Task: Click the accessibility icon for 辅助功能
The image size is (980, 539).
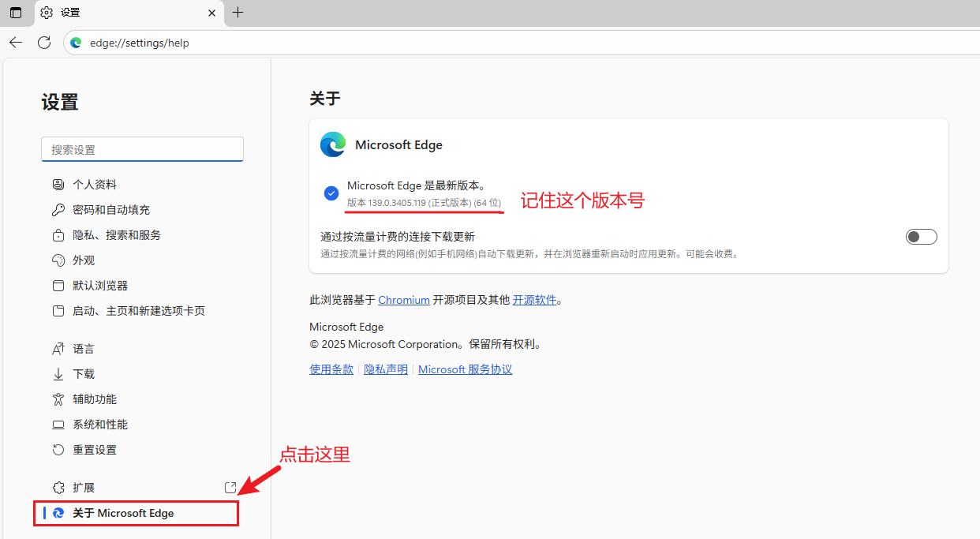Action: (58, 399)
